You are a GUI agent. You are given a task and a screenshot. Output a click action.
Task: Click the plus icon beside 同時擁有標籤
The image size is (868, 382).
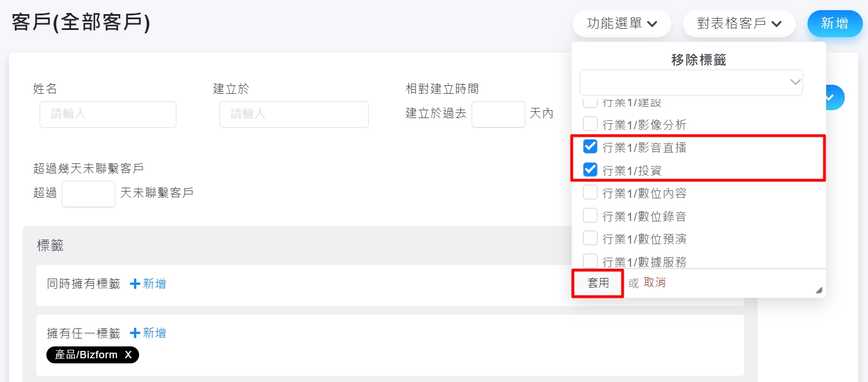(135, 284)
